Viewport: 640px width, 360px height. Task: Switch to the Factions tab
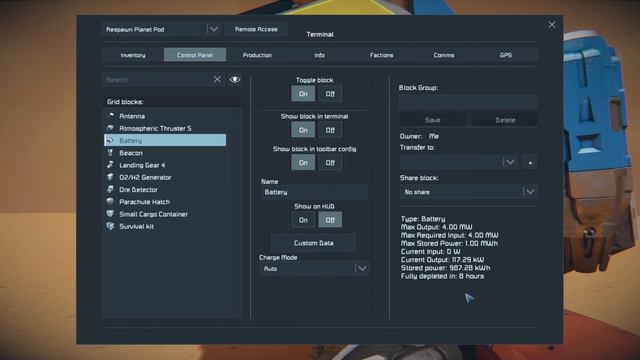pyautogui.click(x=381, y=55)
